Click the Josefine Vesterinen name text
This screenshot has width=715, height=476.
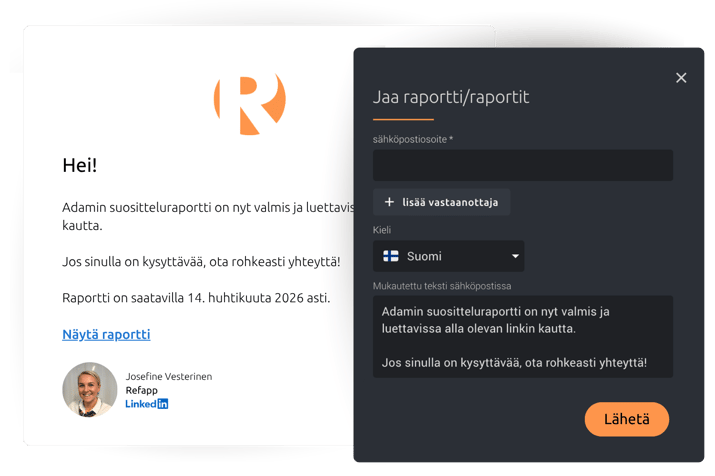[x=168, y=376]
